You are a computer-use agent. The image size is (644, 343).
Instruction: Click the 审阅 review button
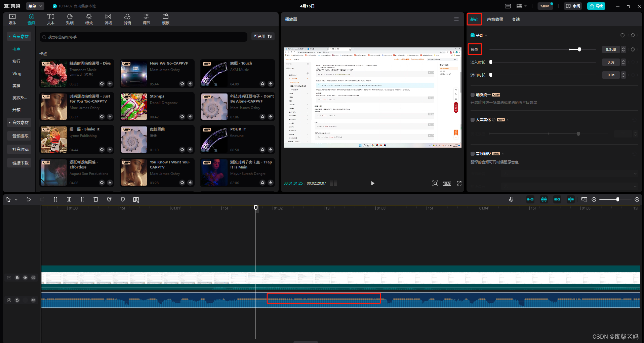coord(573,6)
